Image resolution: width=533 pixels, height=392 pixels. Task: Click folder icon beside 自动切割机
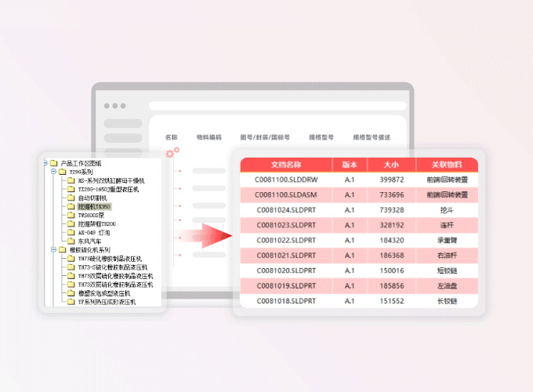(71, 198)
